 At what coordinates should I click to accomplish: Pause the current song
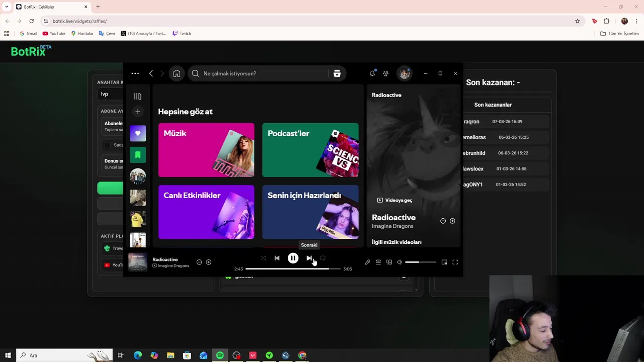pyautogui.click(x=293, y=258)
